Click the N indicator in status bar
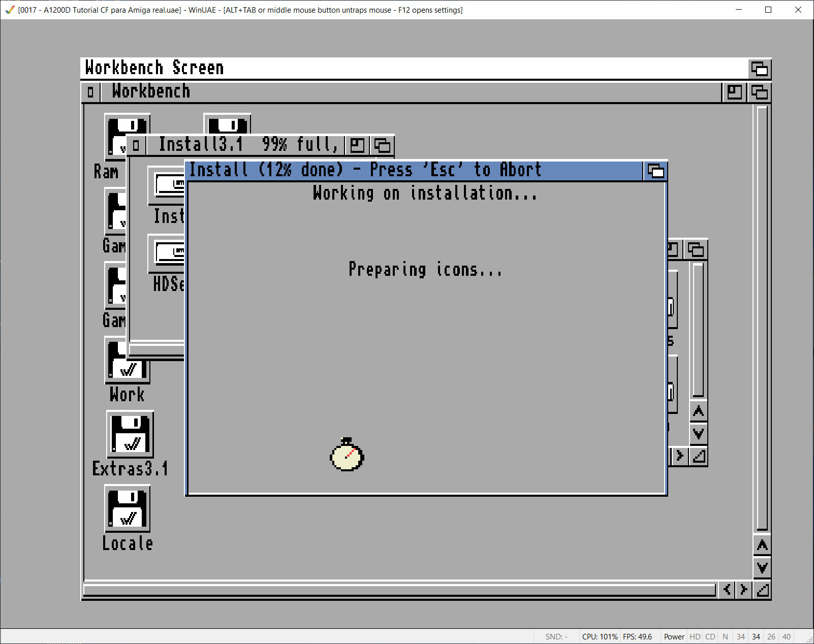814x644 pixels. pyautogui.click(x=725, y=636)
